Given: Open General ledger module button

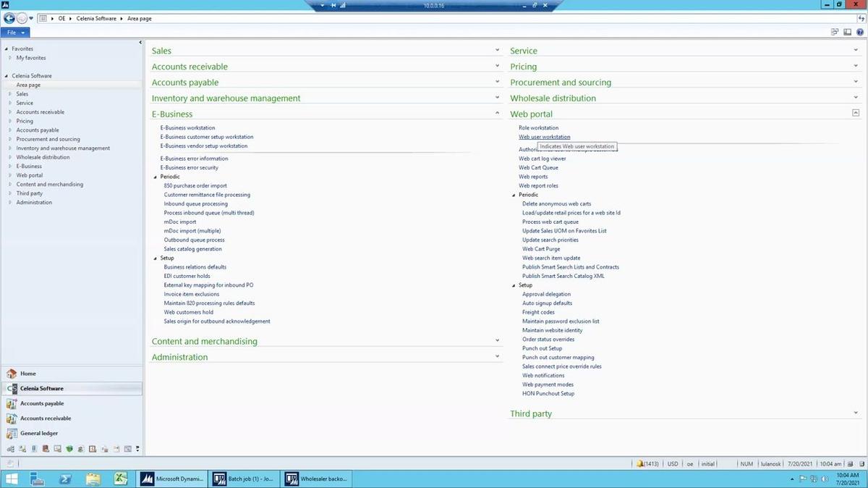Looking at the screenshot, I should click(39, 433).
